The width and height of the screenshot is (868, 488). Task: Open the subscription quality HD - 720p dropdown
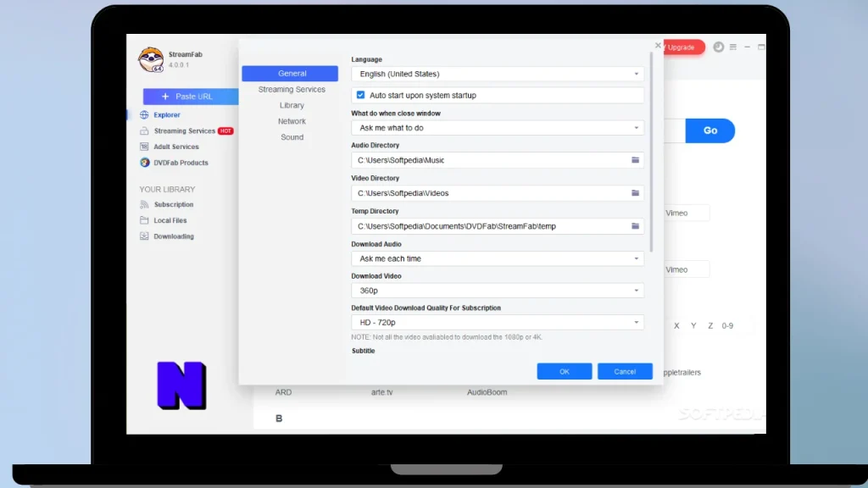497,323
